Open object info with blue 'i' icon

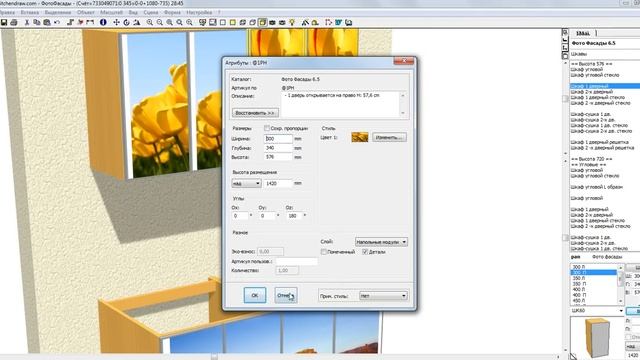coord(103,22)
